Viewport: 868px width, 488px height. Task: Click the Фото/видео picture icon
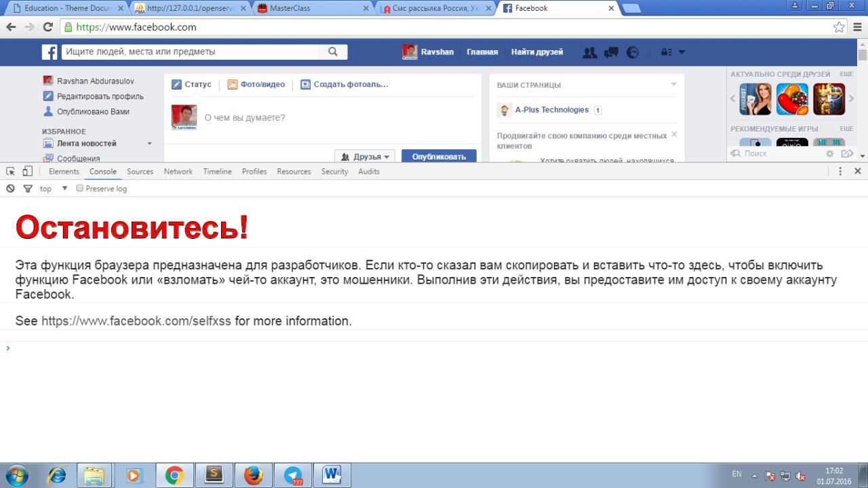click(233, 85)
